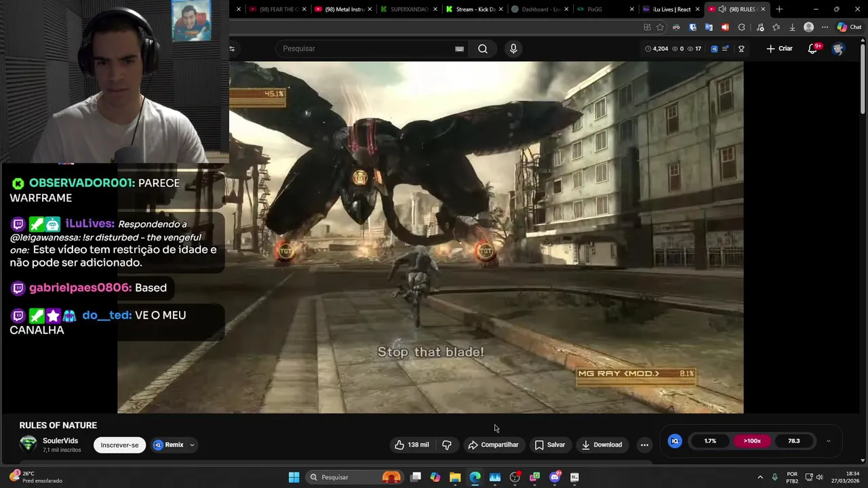
Task: Switch to the Metal Instru browser tab
Action: (344, 9)
